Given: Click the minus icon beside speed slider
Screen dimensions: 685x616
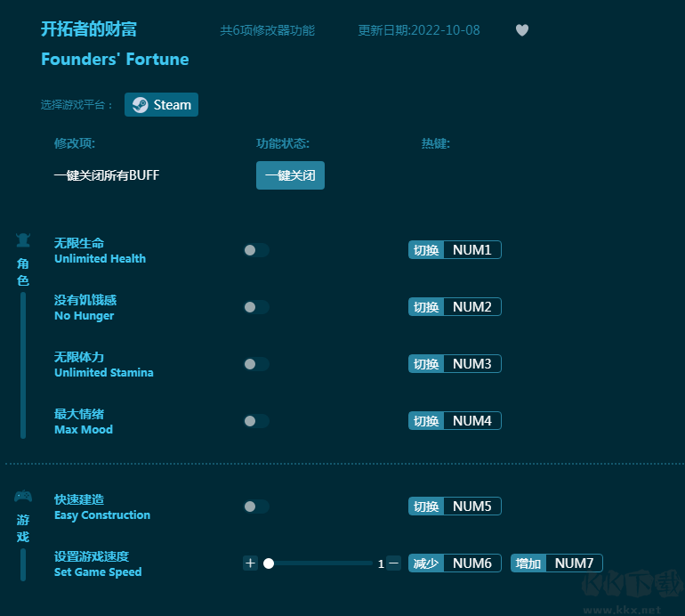Looking at the screenshot, I should (393, 563).
